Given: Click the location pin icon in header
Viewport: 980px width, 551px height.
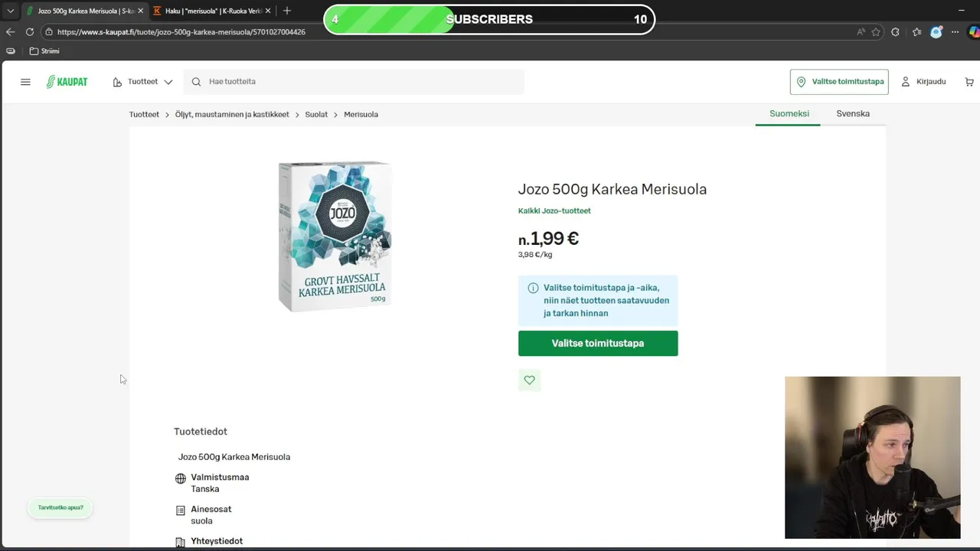Looking at the screenshot, I should pos(802,82).
